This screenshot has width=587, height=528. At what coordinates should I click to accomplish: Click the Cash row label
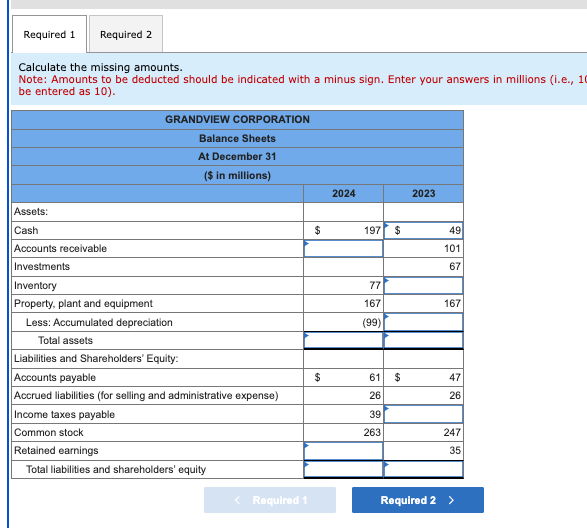tap(26, 230)
